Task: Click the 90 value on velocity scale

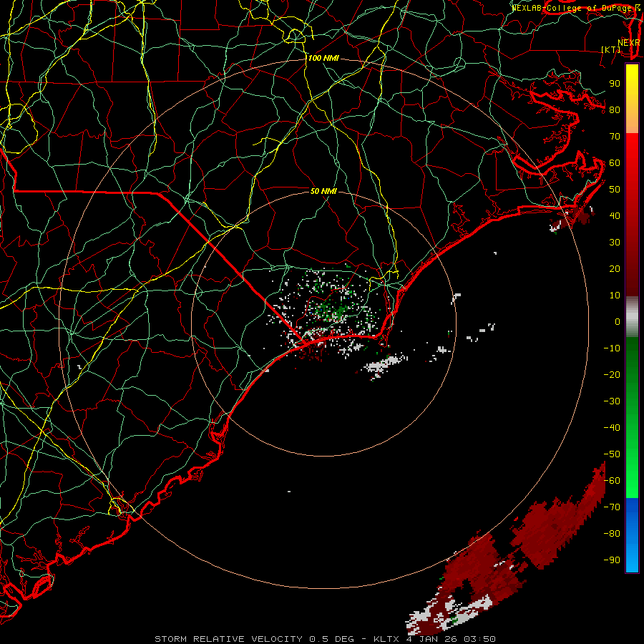Action: coord(615,84)
